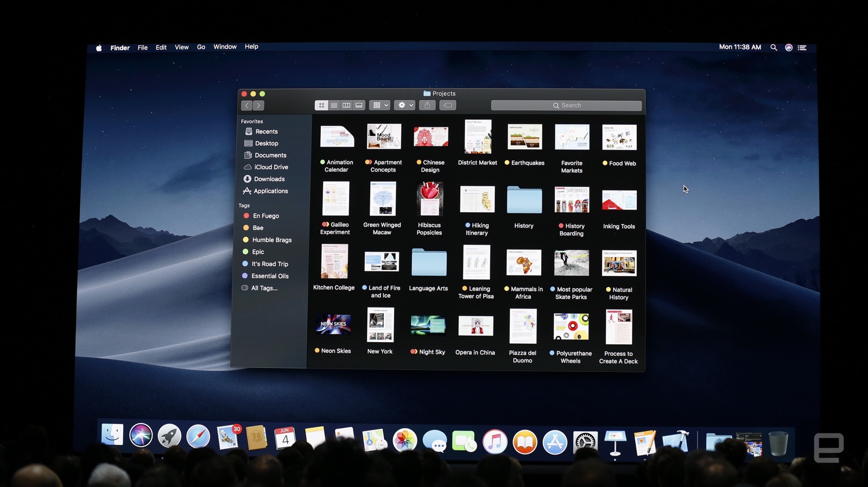Go back with the left chevron

[247, 106]
